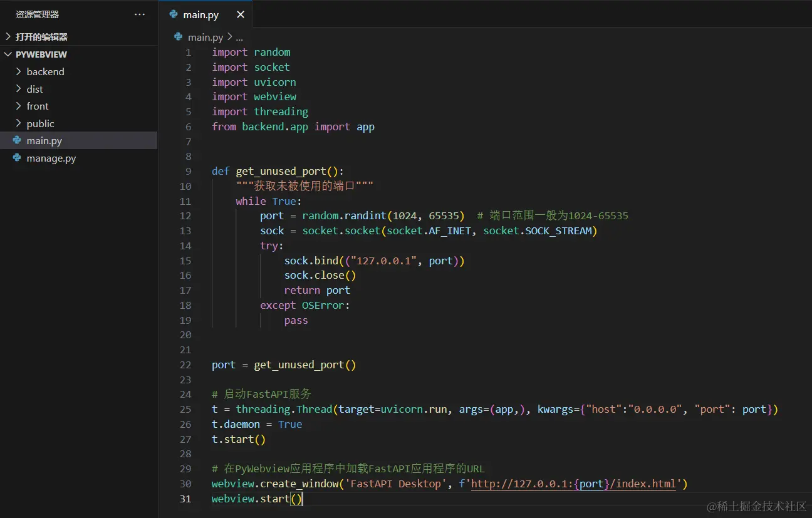Viewport: 812px width, 518px height.
Task: Click the Python icon beside main.py in tree
Action: 18,140
